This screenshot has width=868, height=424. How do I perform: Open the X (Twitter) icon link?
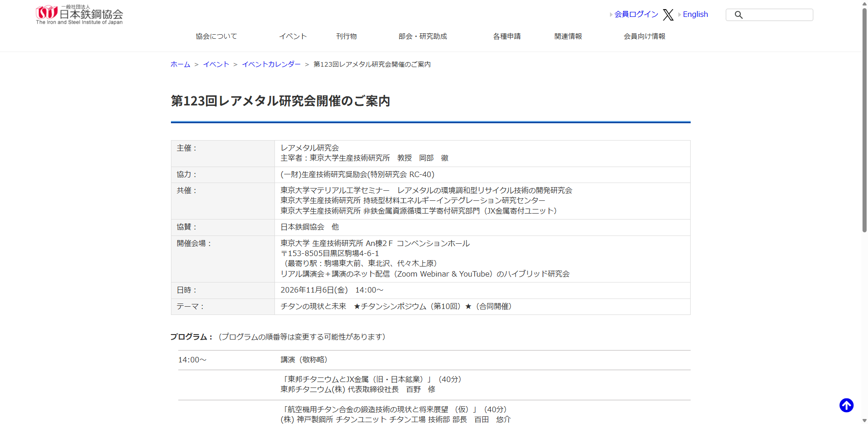(x=668, y=15)
